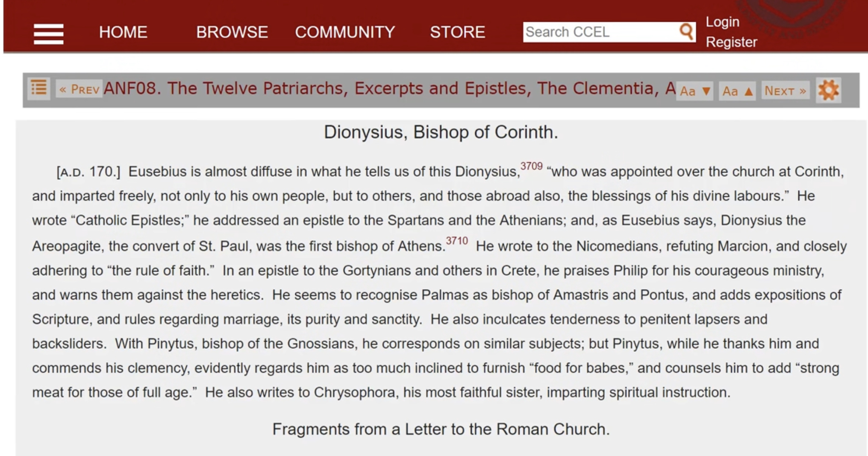This screenshot has width=868, height=456.
Task: Click the Register link
Action: (x=731, y=42)
